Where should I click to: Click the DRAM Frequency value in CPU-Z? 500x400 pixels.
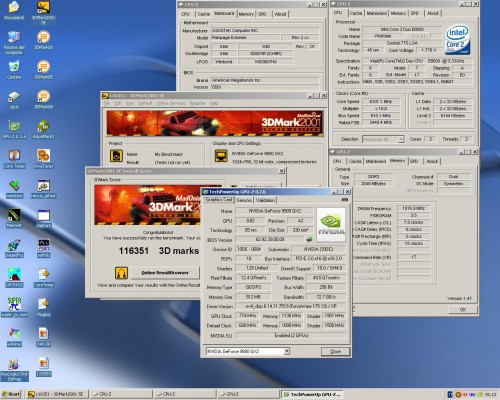(413, 208)
